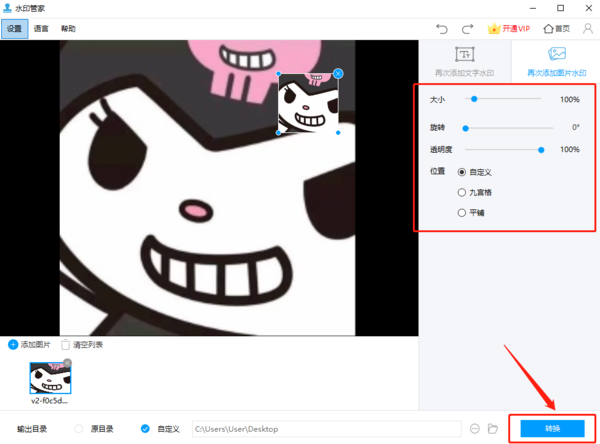Click the blue 转换 convert button
The height and width of the screenshot is (444, 600).
pyautogui.click(x=552, y=429)
